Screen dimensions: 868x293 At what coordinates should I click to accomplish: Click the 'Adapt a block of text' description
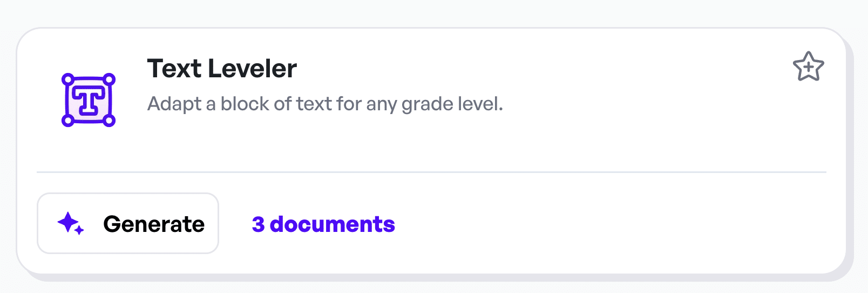coord(325,104)
